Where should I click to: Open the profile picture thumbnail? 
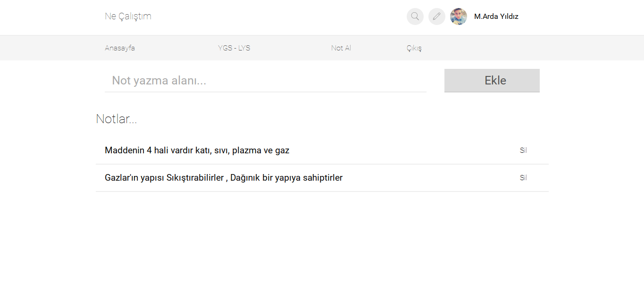point(458,16)
